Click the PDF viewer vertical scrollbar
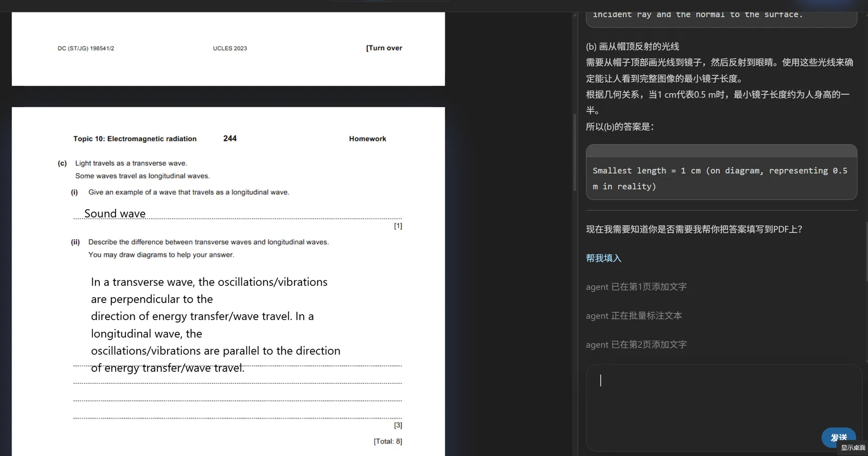Viewport: 868px width, 456px height. point(575,152)
